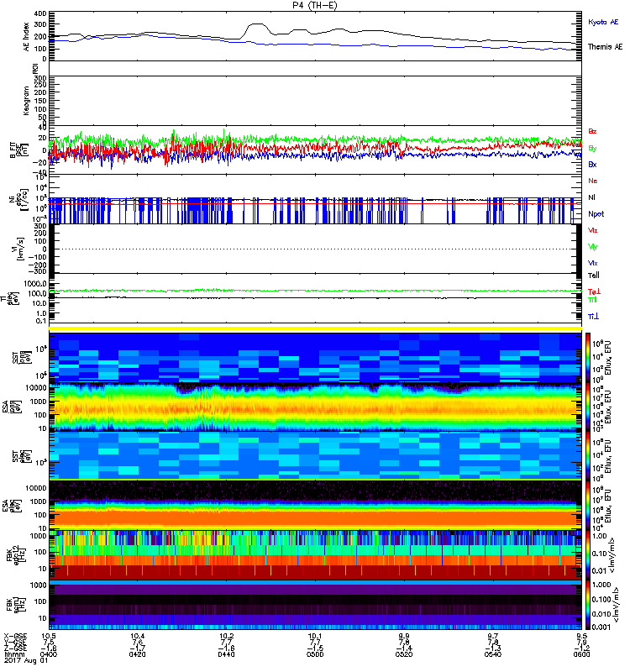
Task: Select the Themis AE legend label
Action: coord(605,47)
